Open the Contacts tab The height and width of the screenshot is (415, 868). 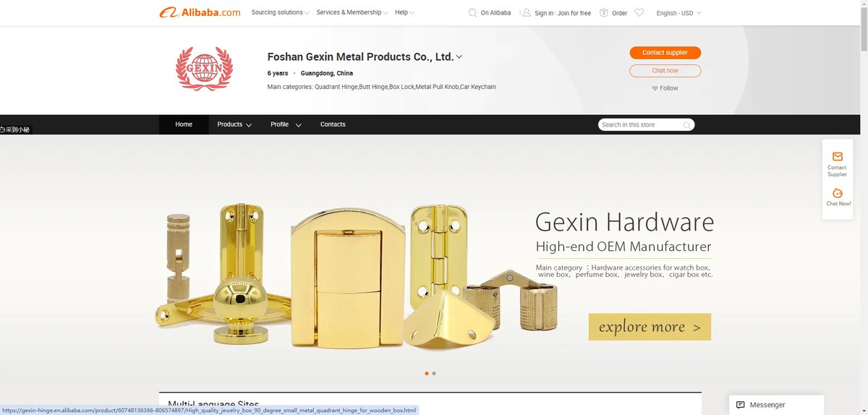pyautogui.click(x=333, y=124)
